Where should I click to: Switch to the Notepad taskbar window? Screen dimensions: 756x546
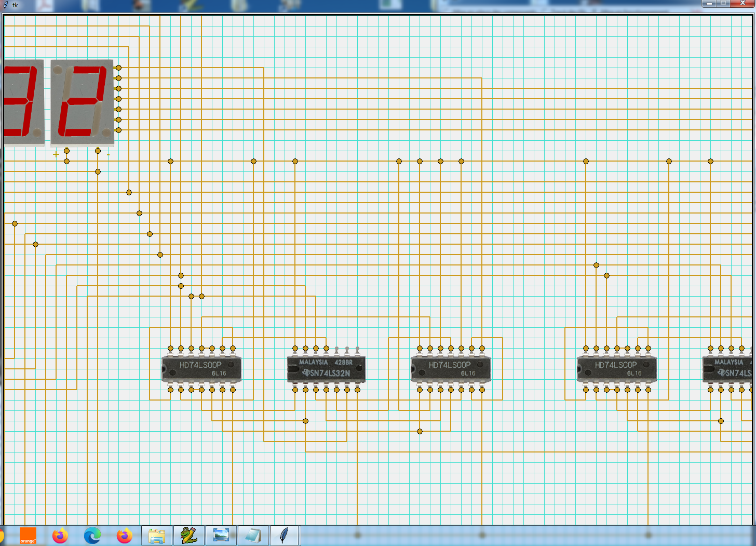[x=253, y=536]
